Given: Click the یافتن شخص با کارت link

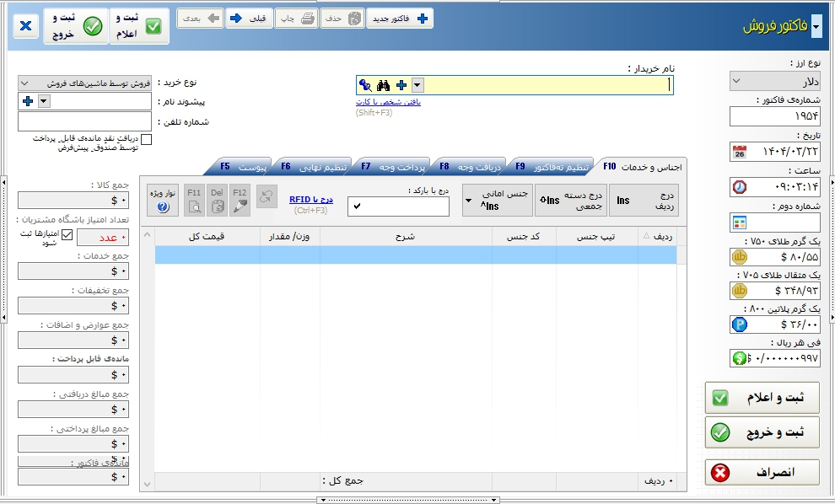Looking at the screenshot, I should click(388, 102).
